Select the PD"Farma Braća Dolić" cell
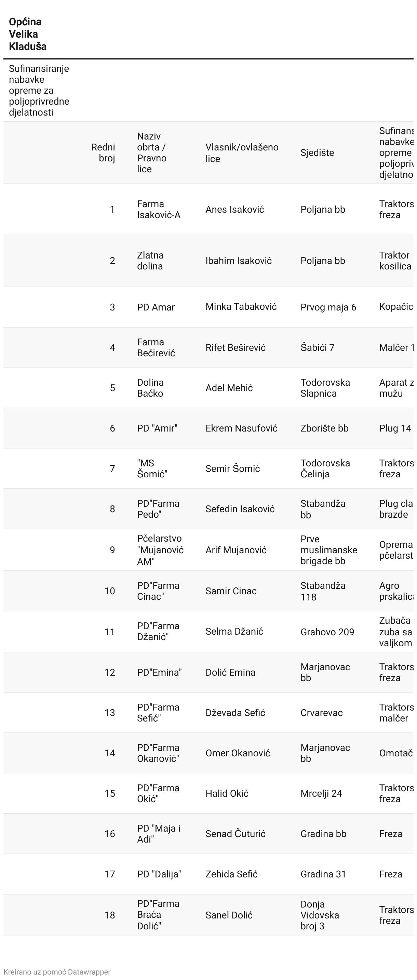Screen dimensions: 417x980 [x=158, y=915]
